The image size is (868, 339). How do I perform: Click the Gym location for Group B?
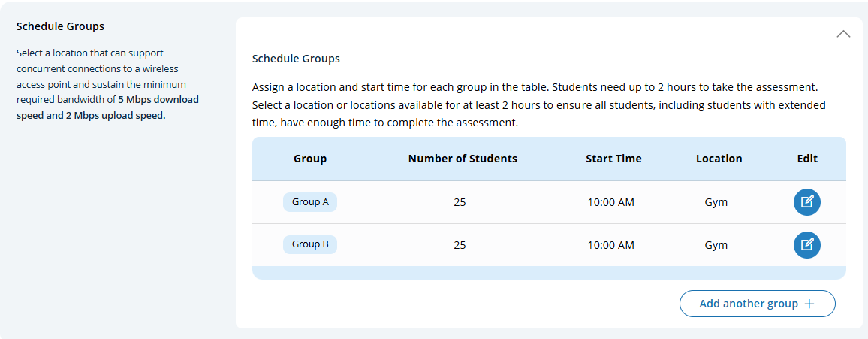pos(716,245)
